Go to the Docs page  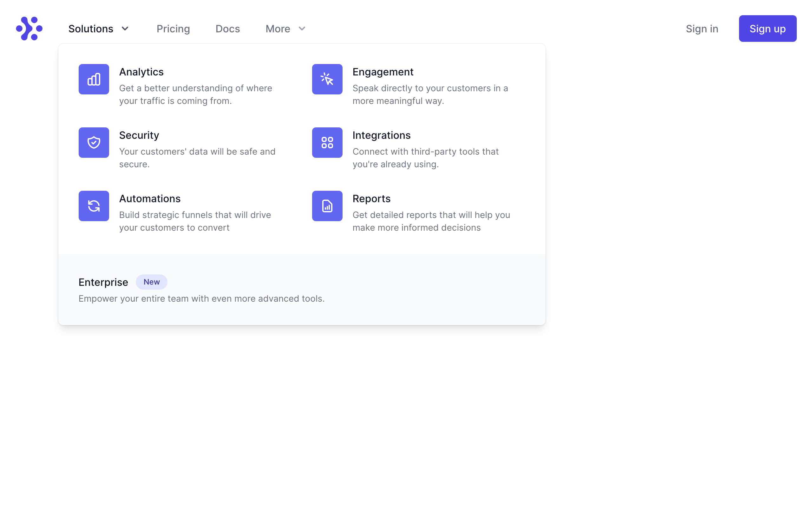(x=227, y=29)
